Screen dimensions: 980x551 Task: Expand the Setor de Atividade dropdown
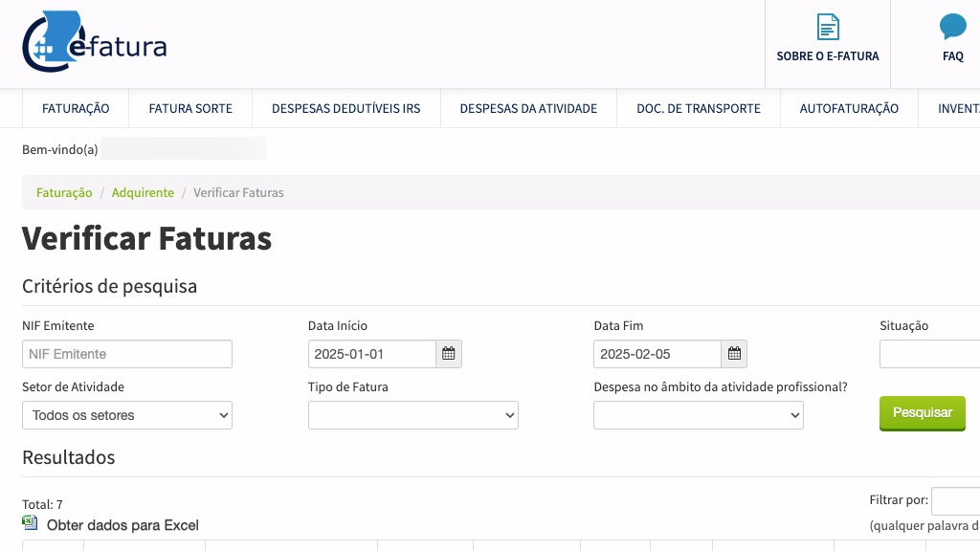(x=127, y=415)
